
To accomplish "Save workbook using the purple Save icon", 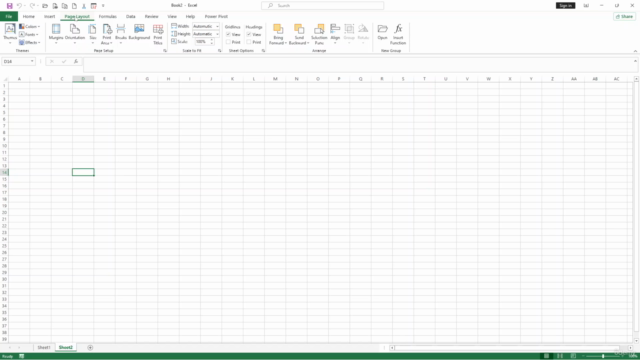I will point(9,6).
